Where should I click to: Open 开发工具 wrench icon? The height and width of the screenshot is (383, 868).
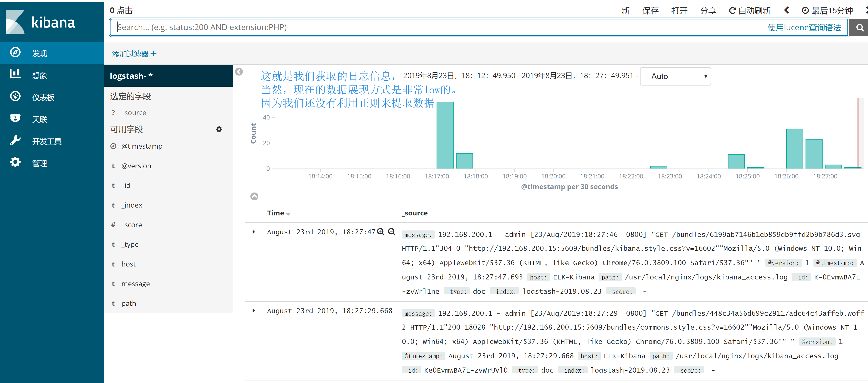(x=15, y=140)
